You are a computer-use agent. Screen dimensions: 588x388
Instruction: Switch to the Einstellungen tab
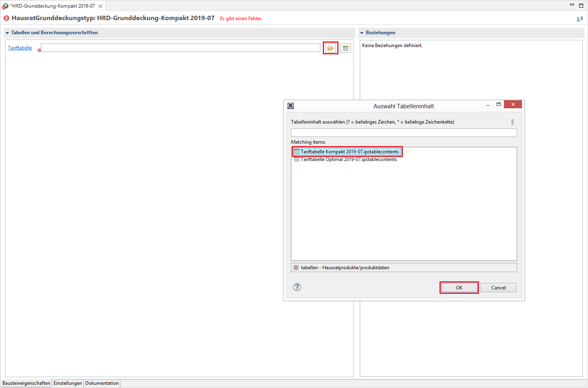68,383
